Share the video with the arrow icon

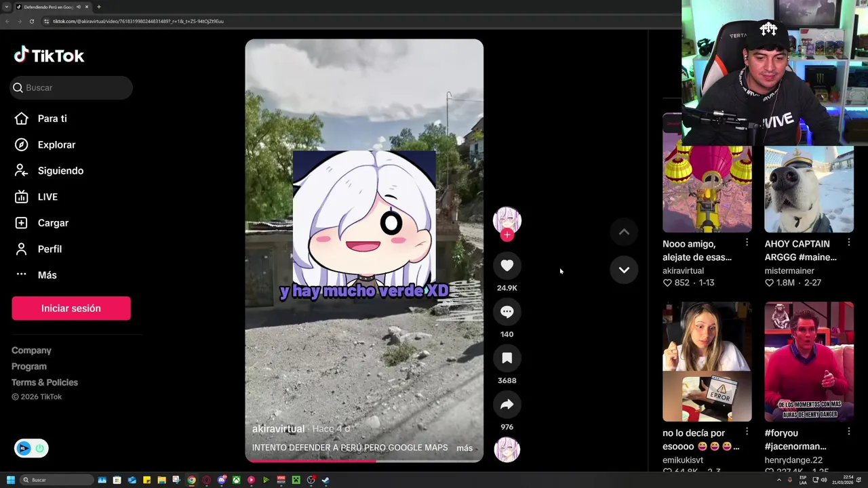[507, 405]
